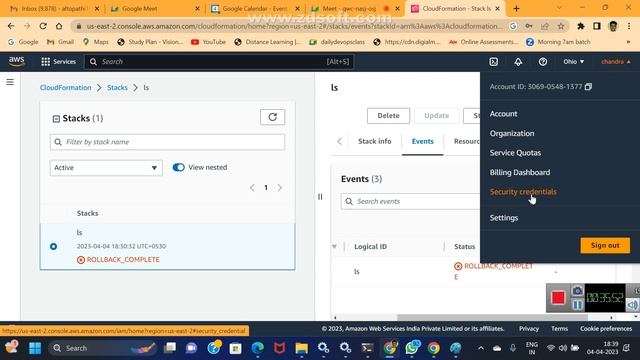Screen dimensions: 640x360
Task: Open Service Quotas menu item
Action: 515,153
